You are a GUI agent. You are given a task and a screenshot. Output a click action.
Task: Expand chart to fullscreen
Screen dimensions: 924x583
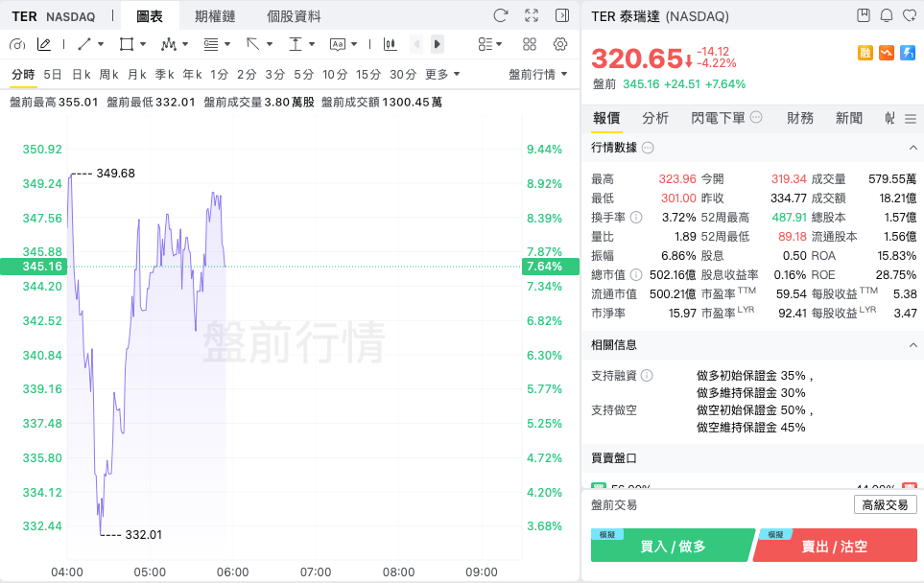(x=532, y=15)
